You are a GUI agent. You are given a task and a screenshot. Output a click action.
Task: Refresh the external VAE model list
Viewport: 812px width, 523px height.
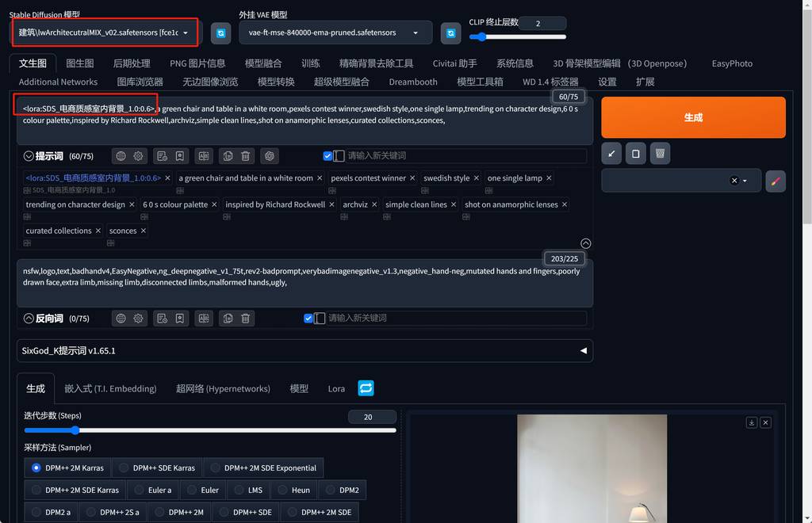451,32
